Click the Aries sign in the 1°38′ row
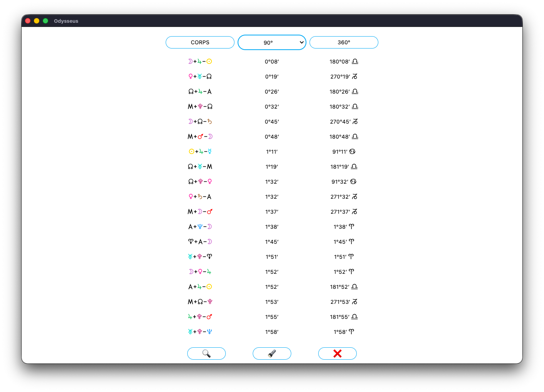This screenshot has height=392, width=544. (x=351, y=227)
